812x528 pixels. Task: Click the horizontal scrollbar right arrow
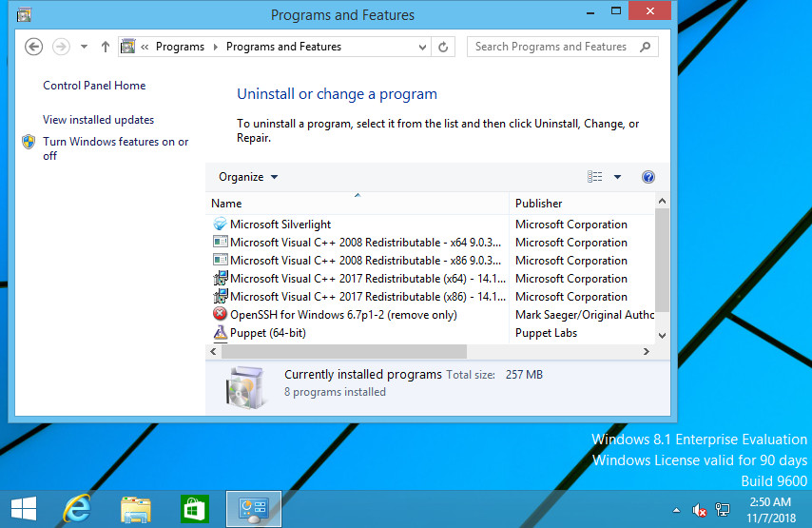click(646, 351)
